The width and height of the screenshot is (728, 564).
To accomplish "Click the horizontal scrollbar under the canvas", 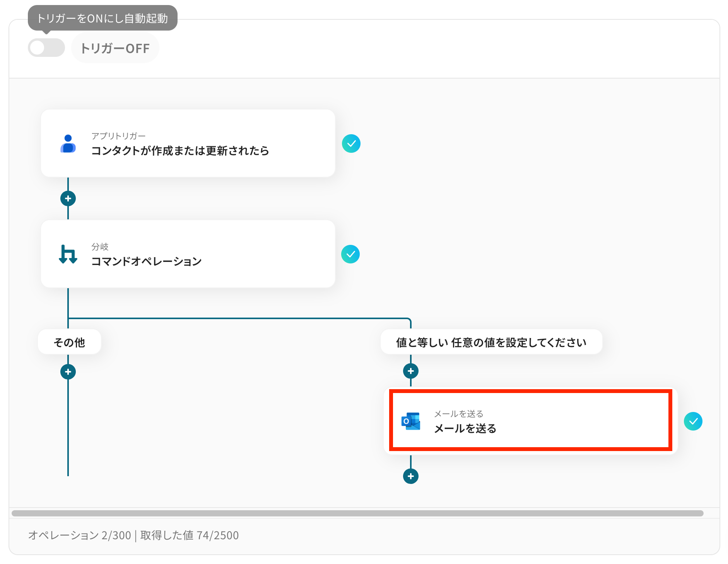I will (357, 513).
